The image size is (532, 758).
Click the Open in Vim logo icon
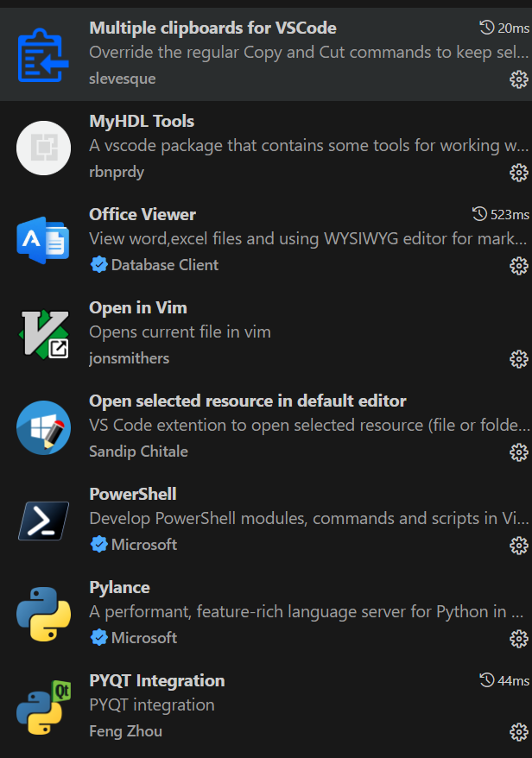pyautogui.click(x=44, y=334)
